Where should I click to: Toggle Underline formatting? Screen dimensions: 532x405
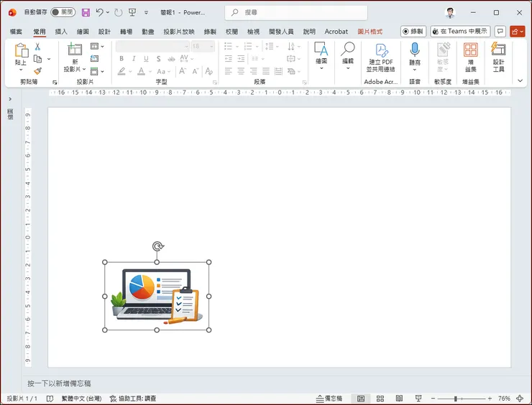tap(146, 59)
